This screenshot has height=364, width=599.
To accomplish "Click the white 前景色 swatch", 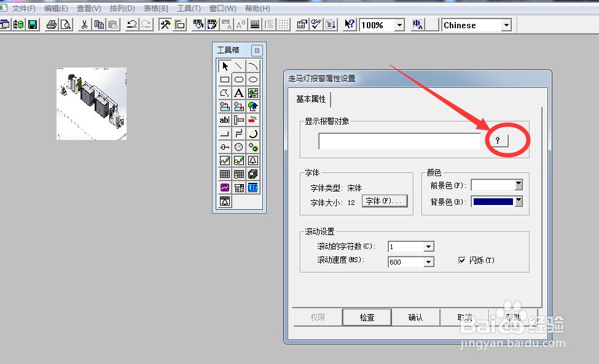I will pos(493,185).
